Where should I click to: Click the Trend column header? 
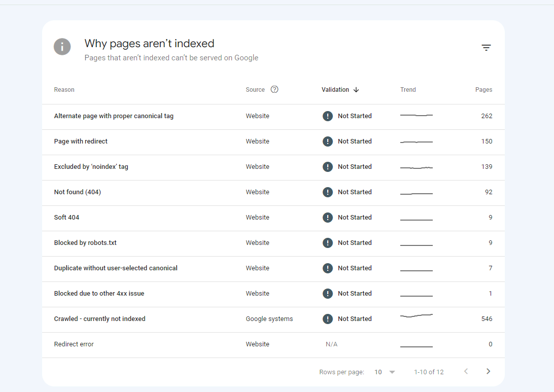(408, 89)
